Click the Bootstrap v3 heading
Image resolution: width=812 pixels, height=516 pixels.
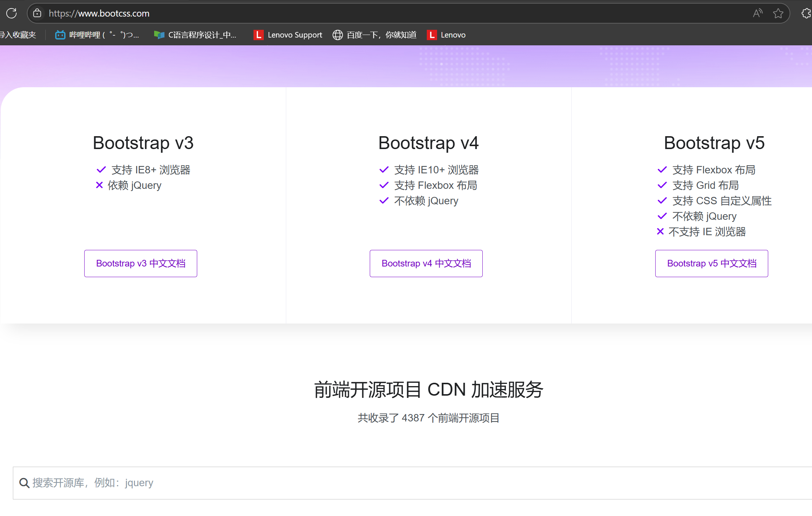143,143
